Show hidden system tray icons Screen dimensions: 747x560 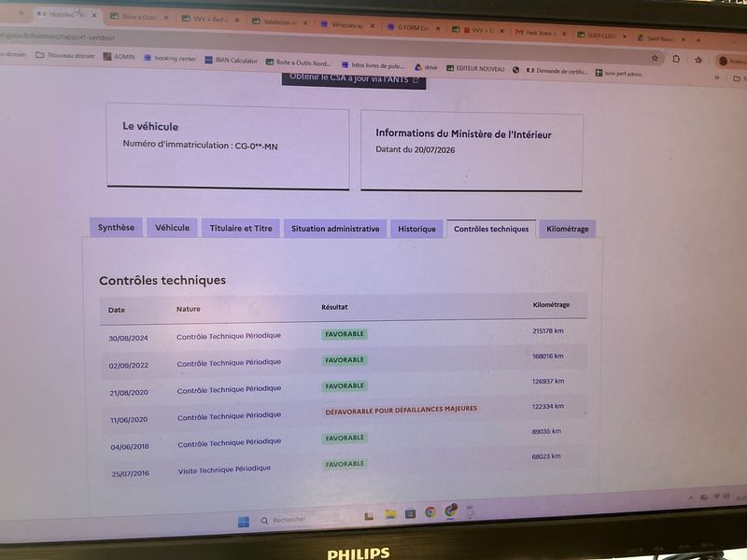point(691,498)
